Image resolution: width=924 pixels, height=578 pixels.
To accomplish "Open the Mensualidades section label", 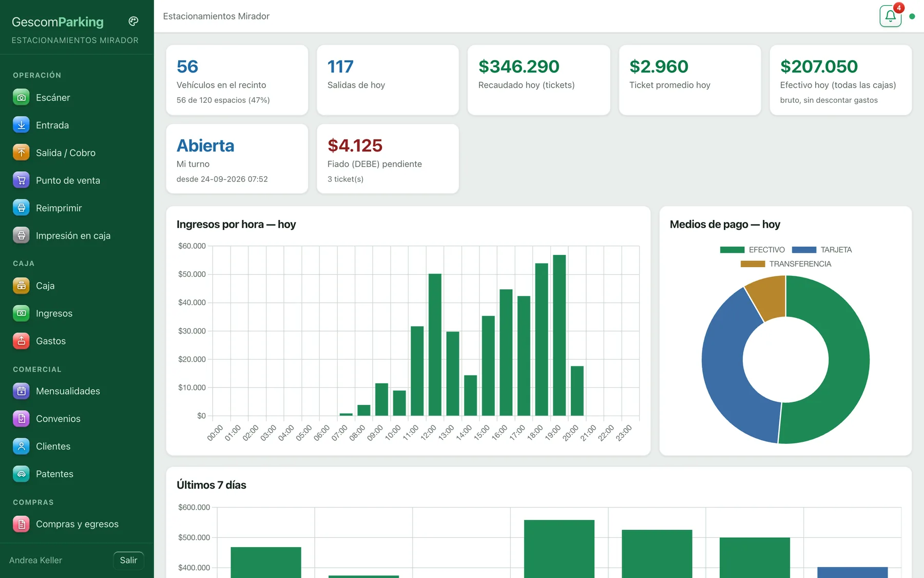I will coord(68,391).
